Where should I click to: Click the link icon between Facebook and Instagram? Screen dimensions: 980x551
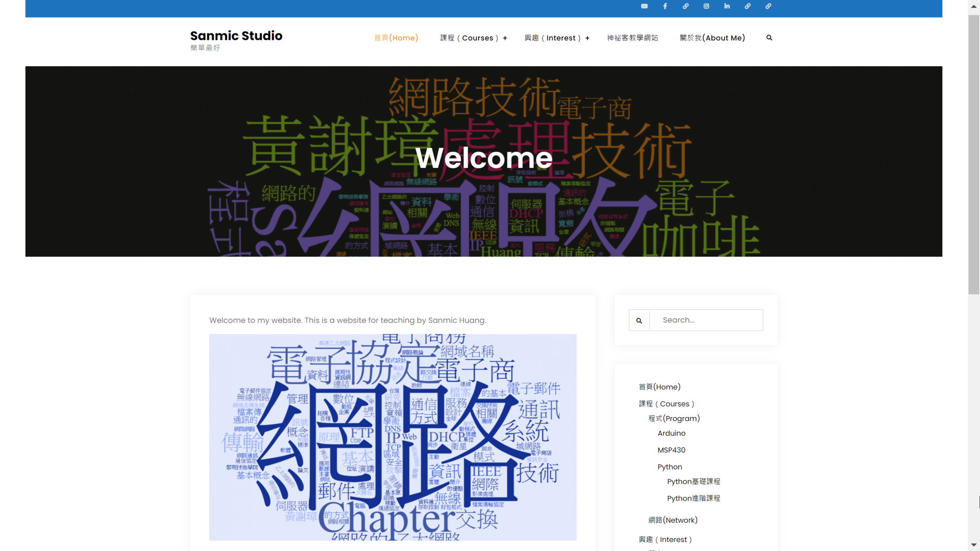click(x=686, y=6)
